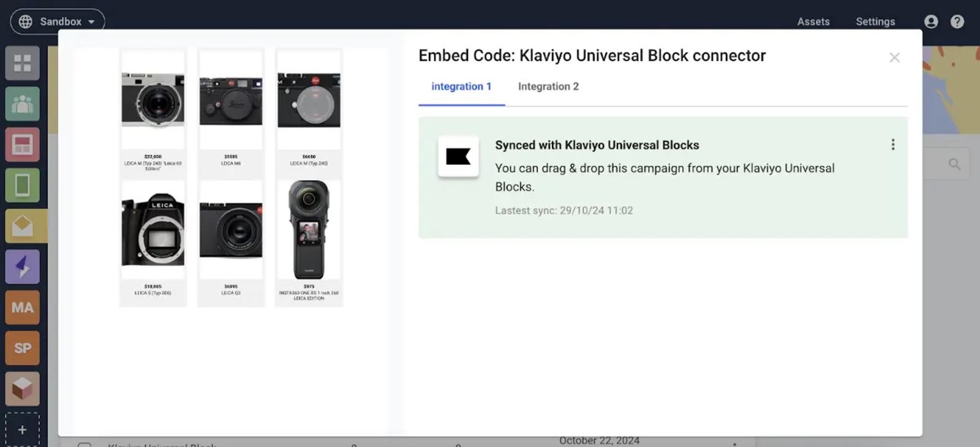Click the "$975" price label
Screen dimensions: 980x447
(x=309, y=287)
